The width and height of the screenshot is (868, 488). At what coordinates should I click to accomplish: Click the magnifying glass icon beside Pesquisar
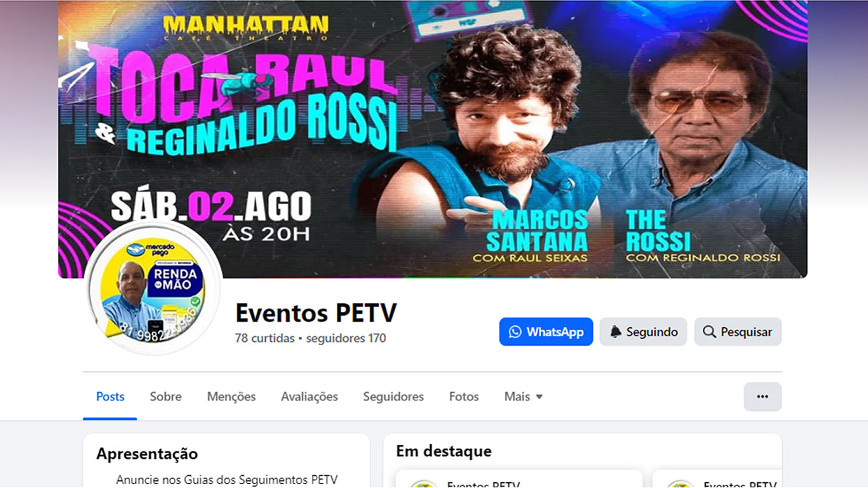pos(709,332)
